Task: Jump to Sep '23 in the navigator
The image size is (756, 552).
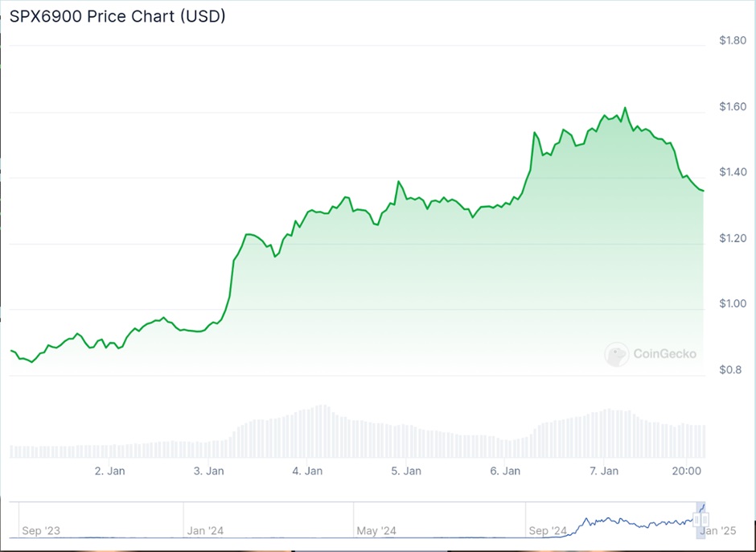Action: (42, 530)
